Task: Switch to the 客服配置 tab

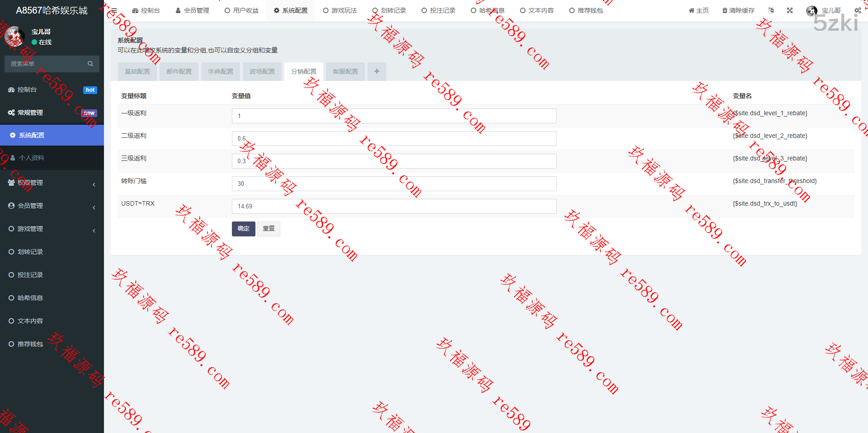Action: pos(345,71)
